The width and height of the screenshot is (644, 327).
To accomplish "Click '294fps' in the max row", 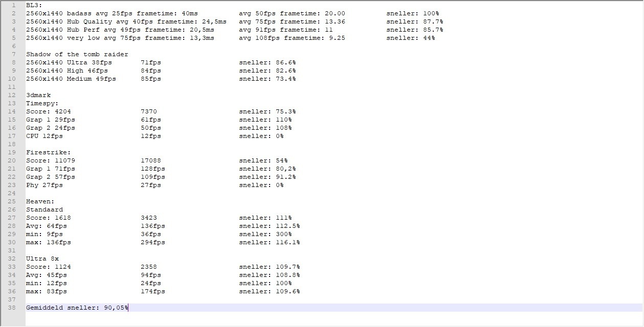I will click(153, 242).
